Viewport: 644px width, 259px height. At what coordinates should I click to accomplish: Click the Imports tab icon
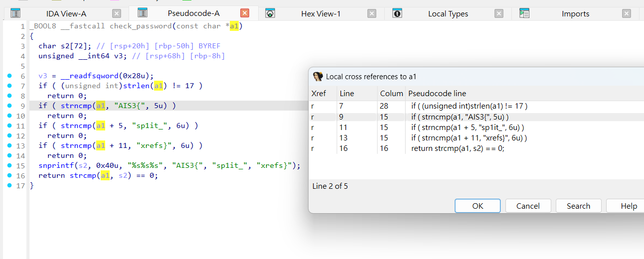click(524, 13)
